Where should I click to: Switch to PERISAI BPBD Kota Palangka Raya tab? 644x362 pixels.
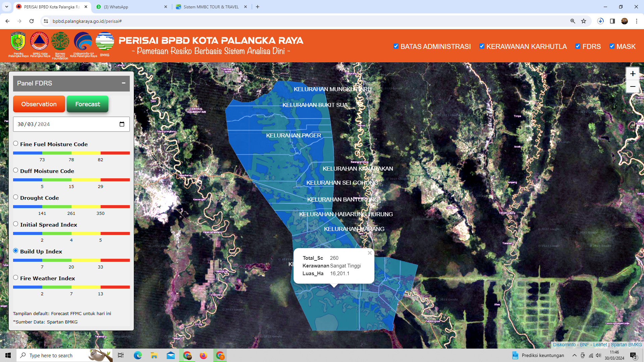click(52, 7)
